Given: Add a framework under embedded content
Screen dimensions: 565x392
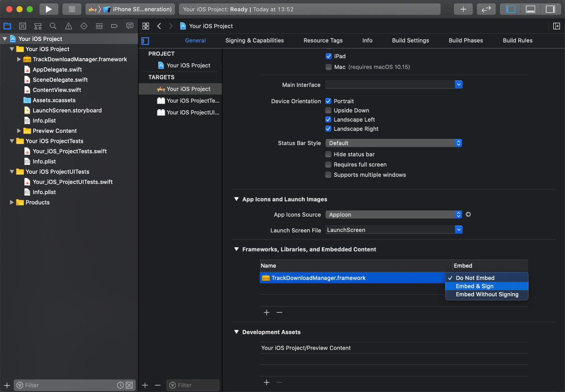Looking at the screenshot, I should pyautogui.click(x=267, y=312).
